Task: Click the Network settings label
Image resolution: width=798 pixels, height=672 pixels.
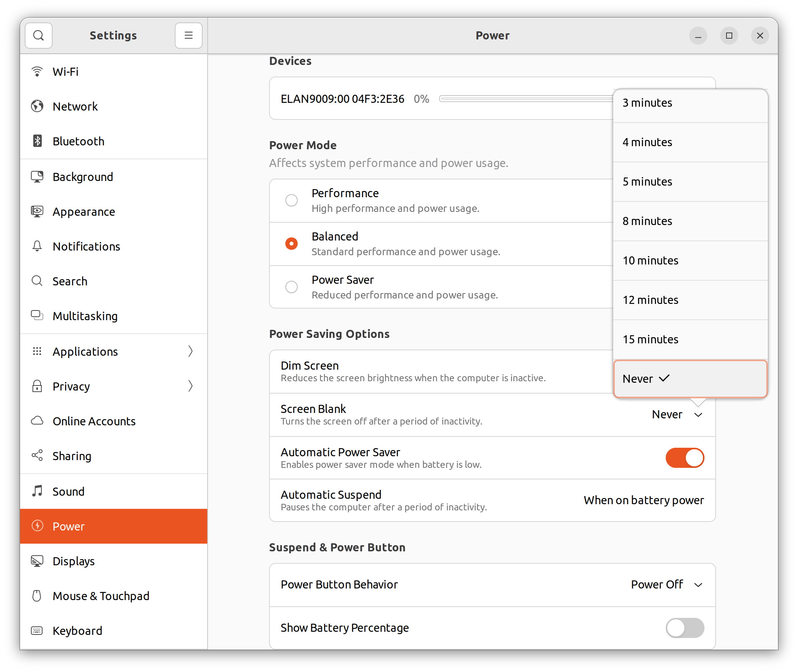Action: click(75, 106)
